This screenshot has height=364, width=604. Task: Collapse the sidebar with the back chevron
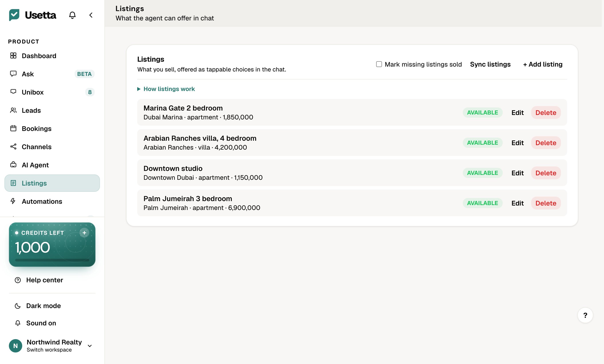[91, 15]
